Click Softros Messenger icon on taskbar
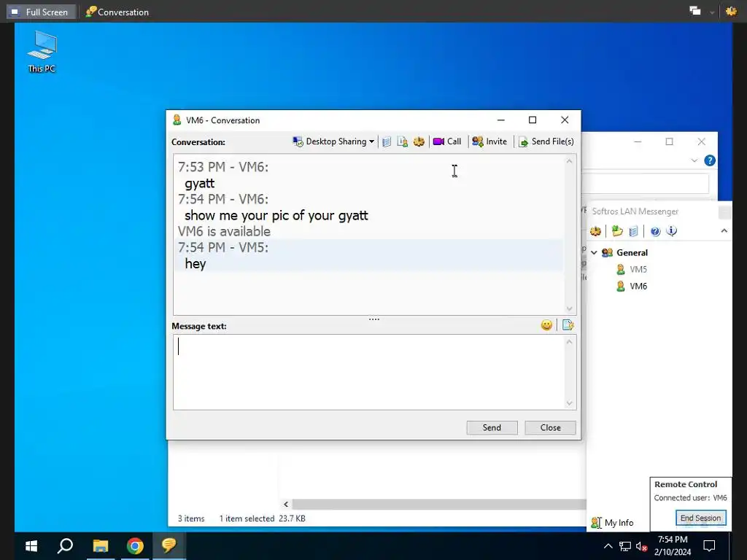This screenshot has width=747, height=560. (x=169, y=545)
